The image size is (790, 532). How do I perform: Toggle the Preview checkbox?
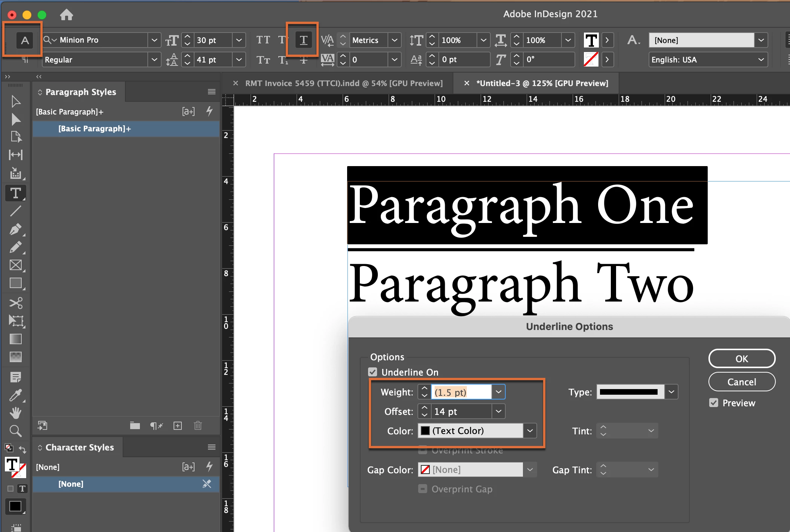pyautogui.click(x=714, y=403)
